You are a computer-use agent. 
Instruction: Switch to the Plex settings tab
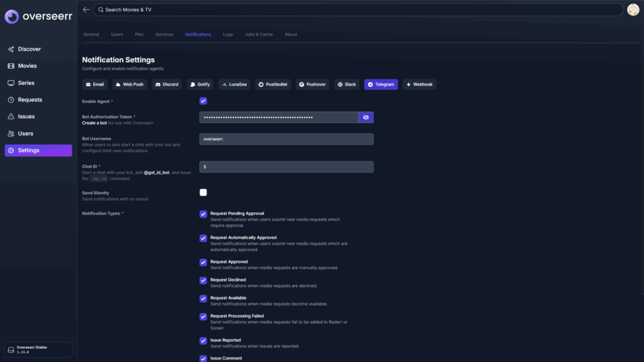click(x=139, y=35)
